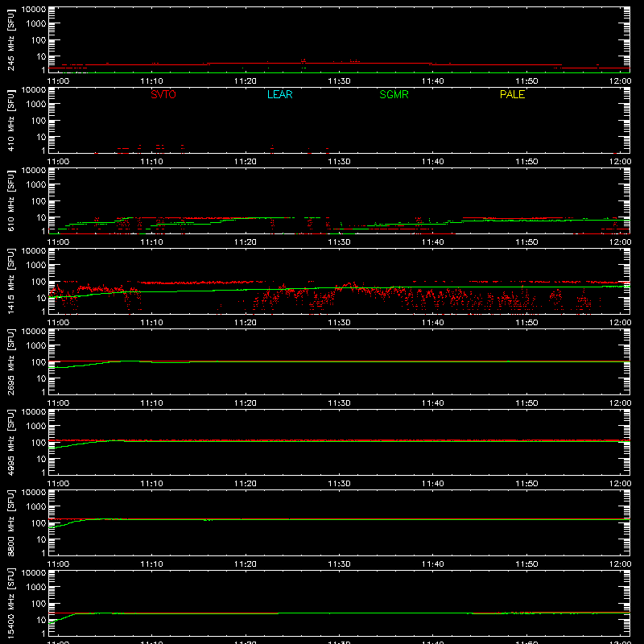Click the 11:30 time label of the 1415 MHz plot

[339, 323]
